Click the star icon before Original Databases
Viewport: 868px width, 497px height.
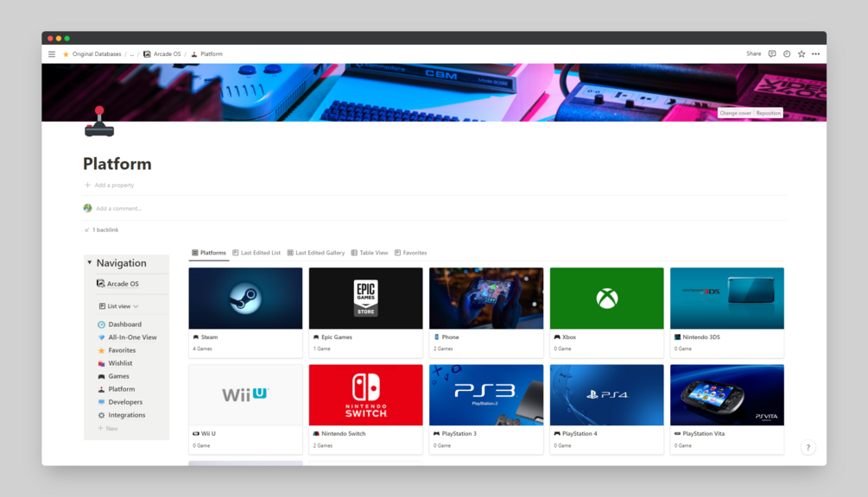pyautogui.click(x=66, y=54)
